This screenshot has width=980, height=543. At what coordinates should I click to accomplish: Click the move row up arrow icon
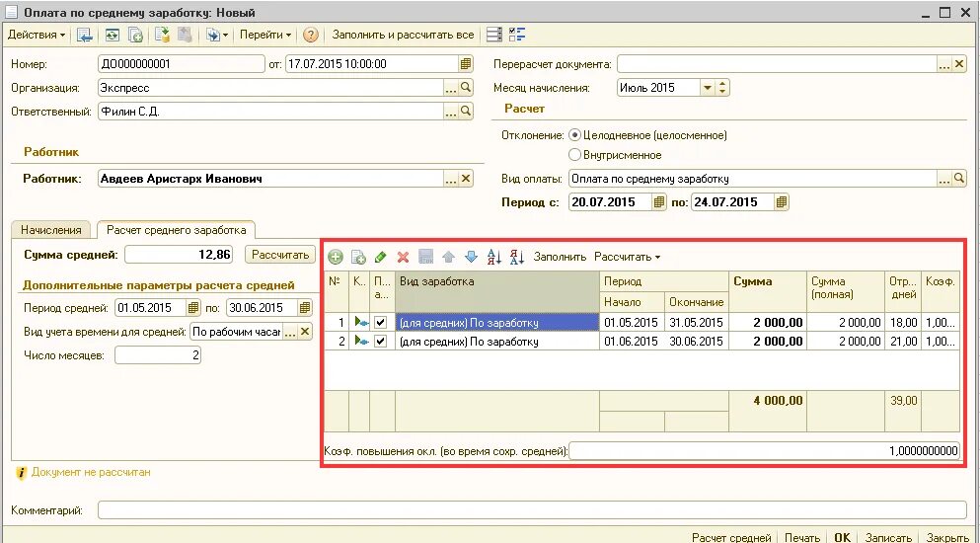(448, 257)
